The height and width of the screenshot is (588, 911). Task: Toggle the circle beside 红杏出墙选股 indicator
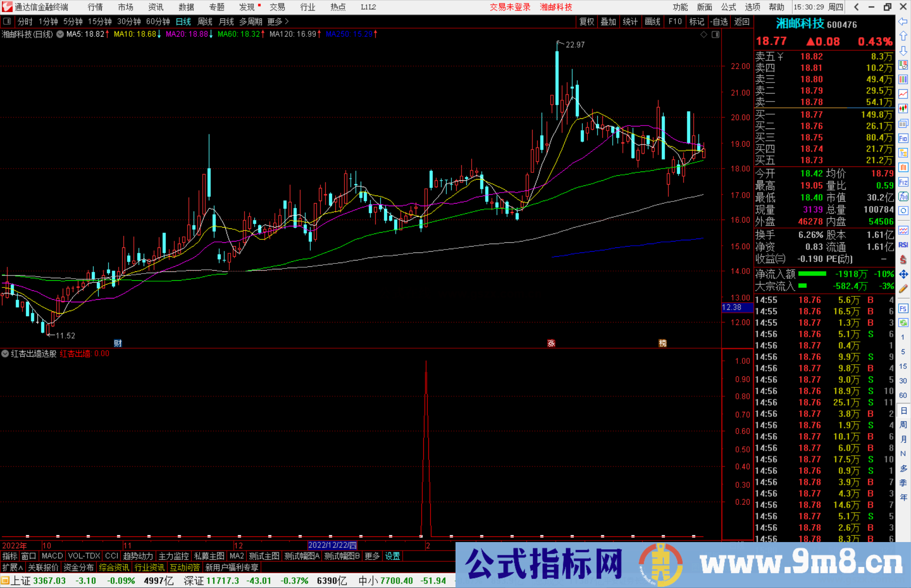[5, 354]
